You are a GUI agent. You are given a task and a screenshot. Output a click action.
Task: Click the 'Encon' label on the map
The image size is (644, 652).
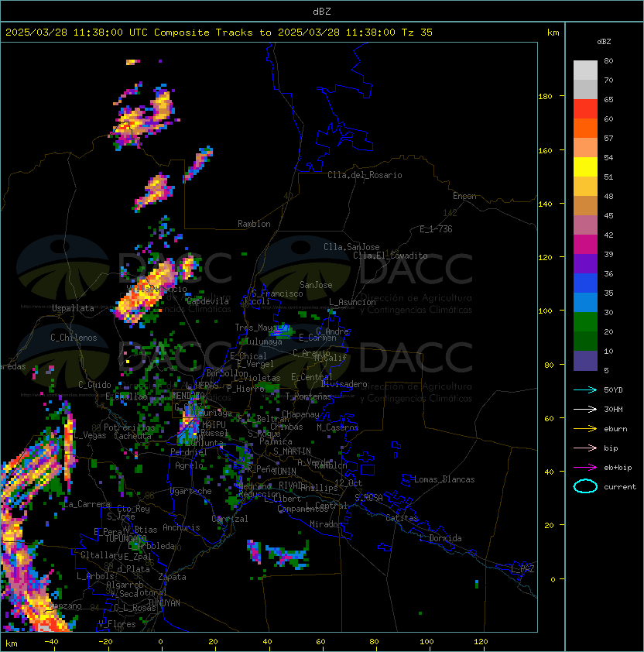pos(464,196)
